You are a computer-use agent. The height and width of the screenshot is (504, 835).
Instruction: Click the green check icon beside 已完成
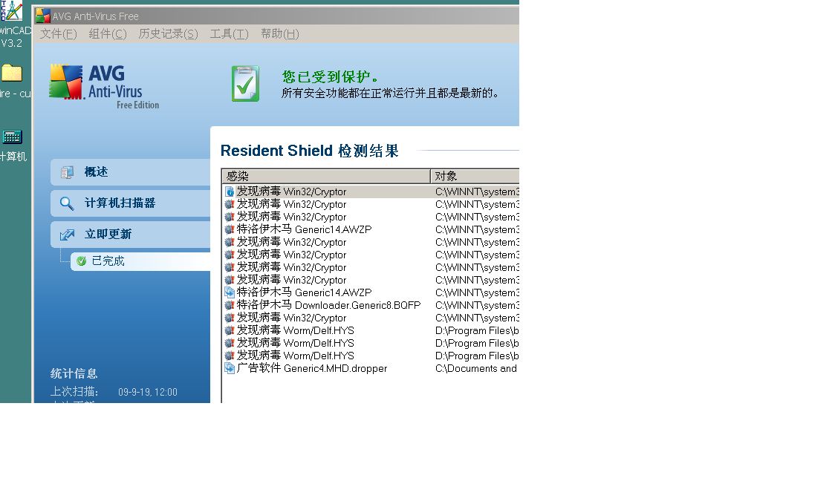[x=82, y=261]
